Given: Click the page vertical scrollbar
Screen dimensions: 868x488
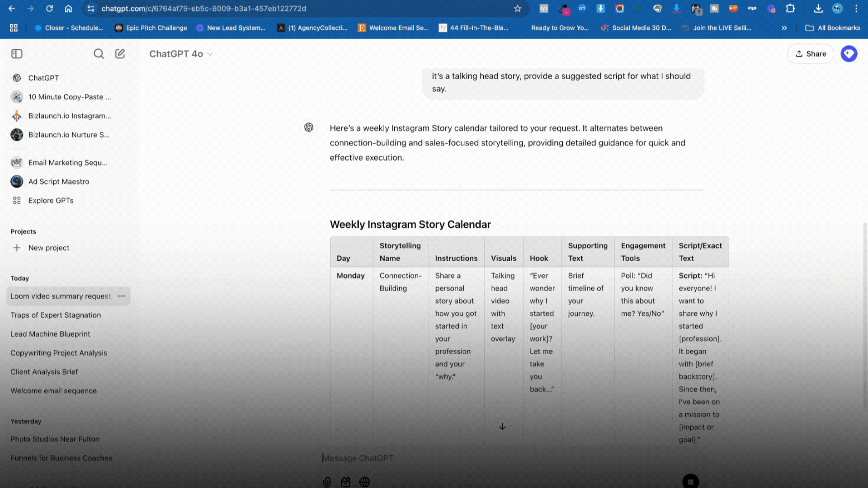Looking at the screenshot, I should click(x=865, y=316).
